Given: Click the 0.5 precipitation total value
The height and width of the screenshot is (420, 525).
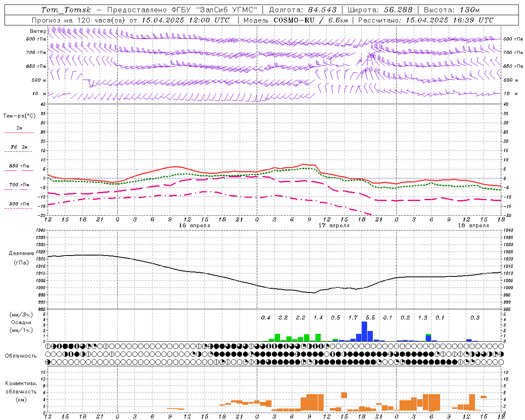Looking at the screenshot, I should 336,318.
